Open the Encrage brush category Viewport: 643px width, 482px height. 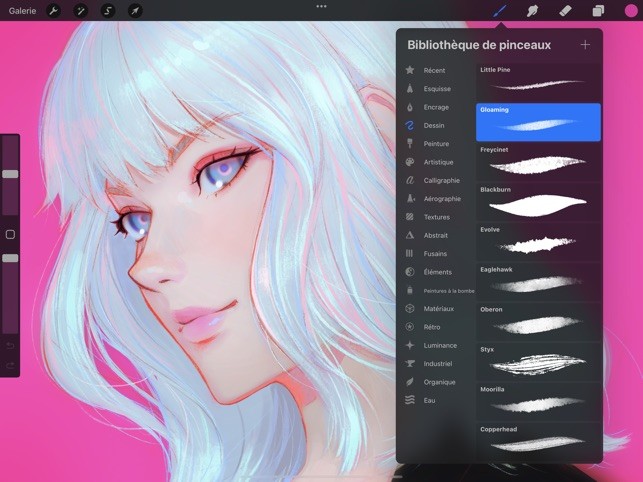coord(436,107)
